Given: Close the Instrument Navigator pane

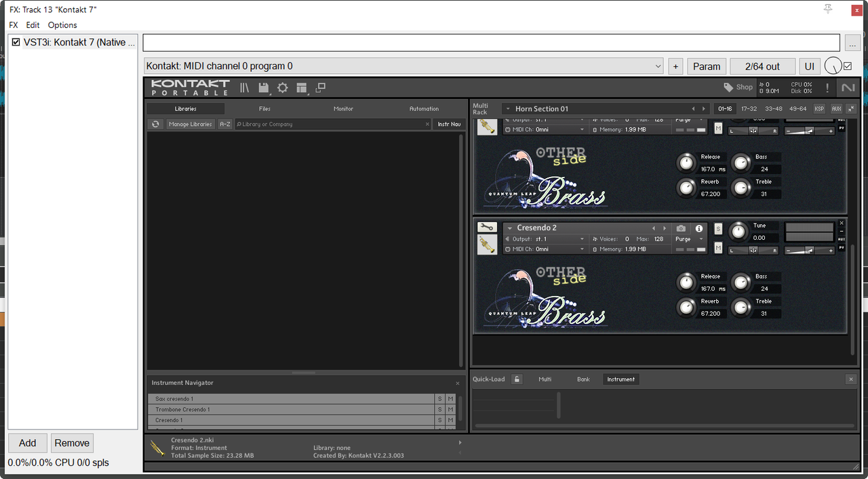Looking at the screenshot, I should 458,383.
